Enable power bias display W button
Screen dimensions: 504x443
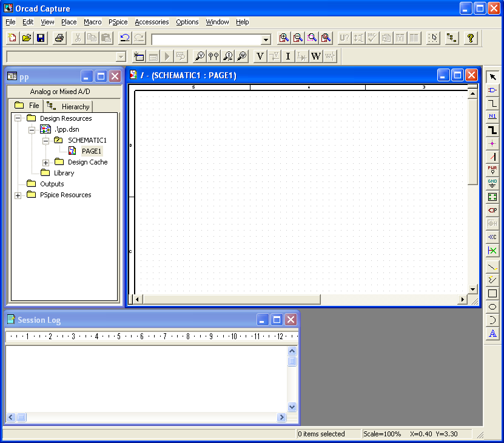coord(316,56)
